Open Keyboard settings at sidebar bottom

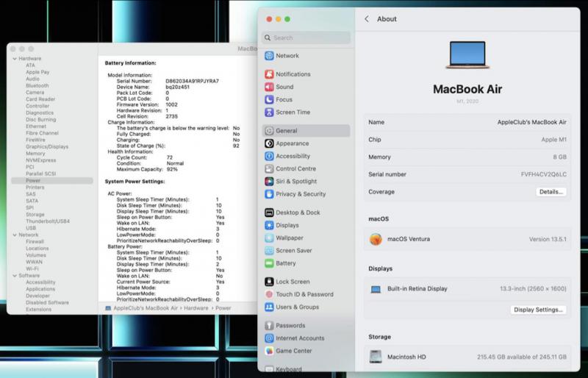(x=288, y=369)
